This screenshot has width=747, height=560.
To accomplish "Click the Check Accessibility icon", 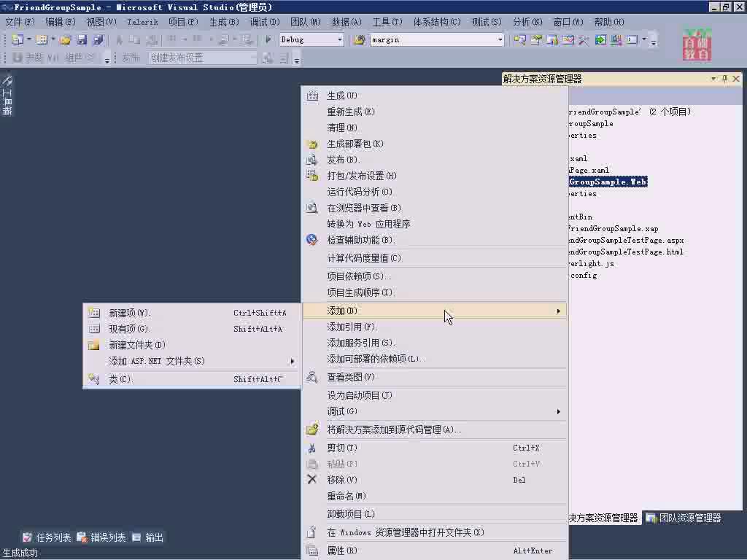I will click(x=312, y=240).
